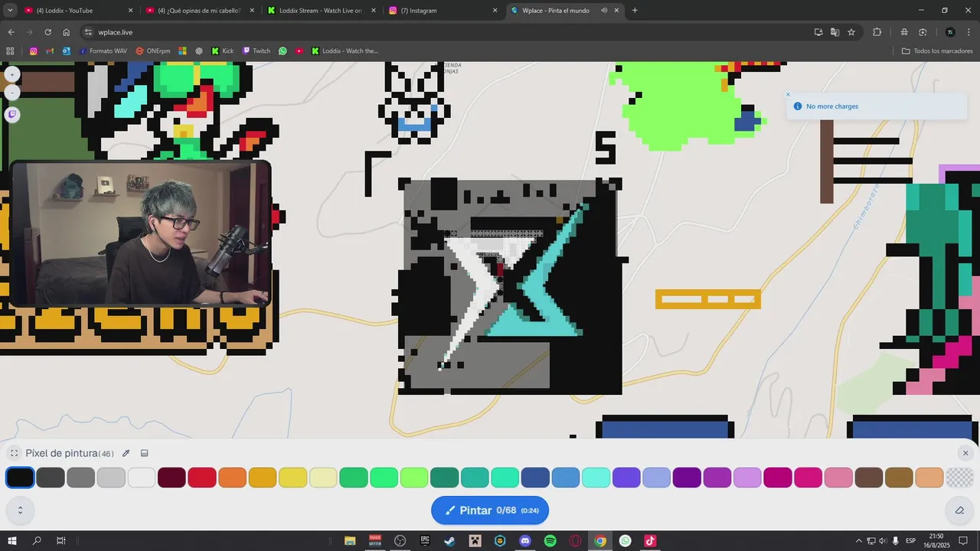Click the pencil edit icon beside Pixel de pintura
The height and width of the screenshot is (551, 980).
126,453
